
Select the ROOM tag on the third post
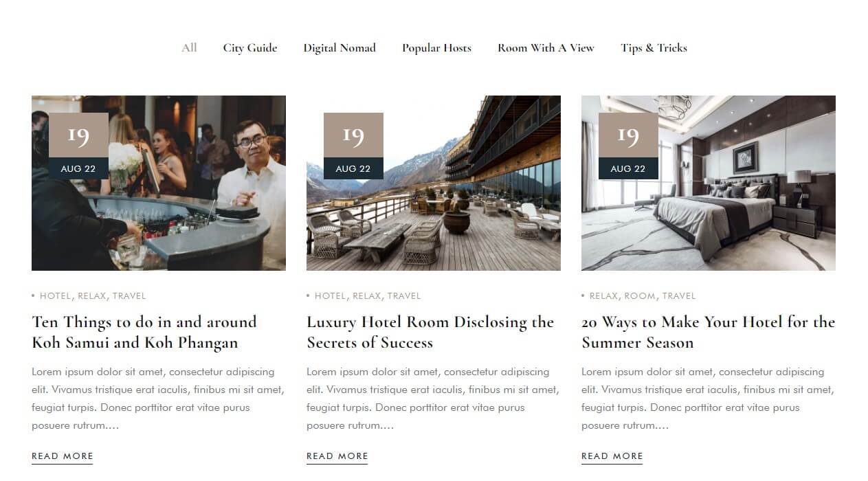tap(640, 296)
